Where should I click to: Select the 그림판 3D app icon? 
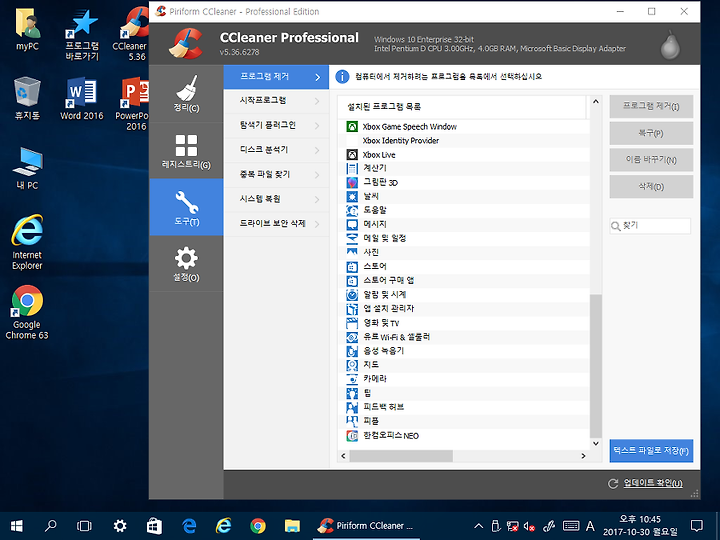(352, 182)
